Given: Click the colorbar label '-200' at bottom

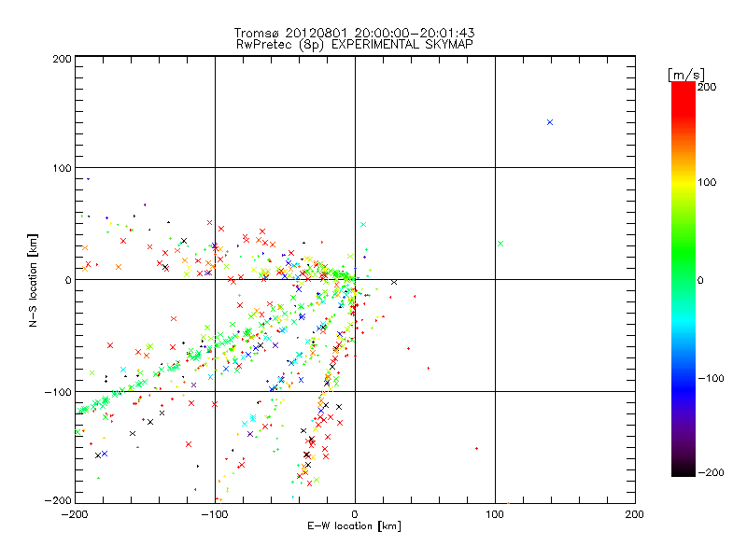Looking at the screenshot, I should [x=711, y=472].
